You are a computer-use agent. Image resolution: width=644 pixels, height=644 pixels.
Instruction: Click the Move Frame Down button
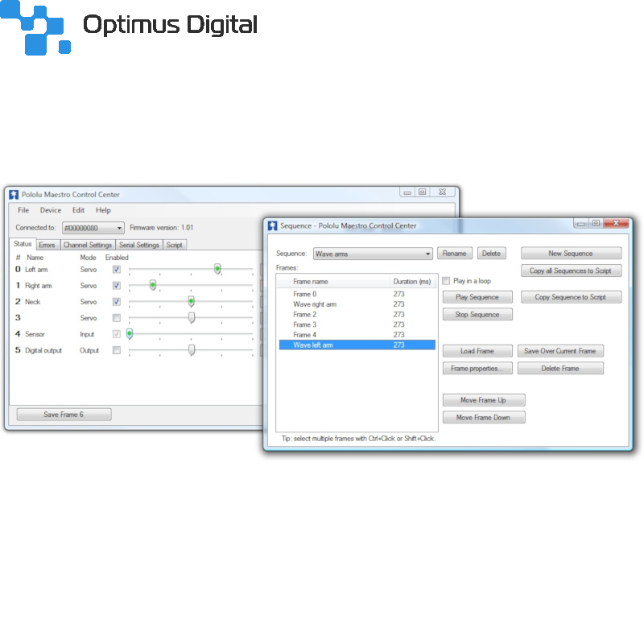484,417
